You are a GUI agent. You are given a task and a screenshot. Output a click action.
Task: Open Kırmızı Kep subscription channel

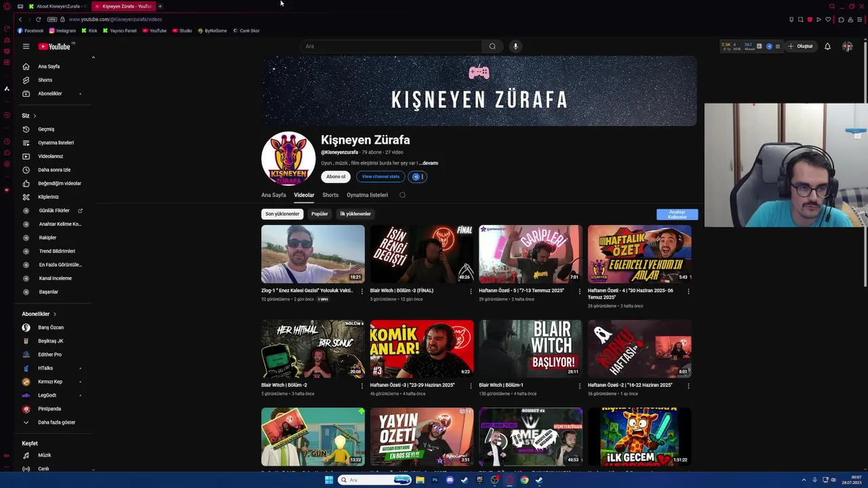(x=50, y=382)
